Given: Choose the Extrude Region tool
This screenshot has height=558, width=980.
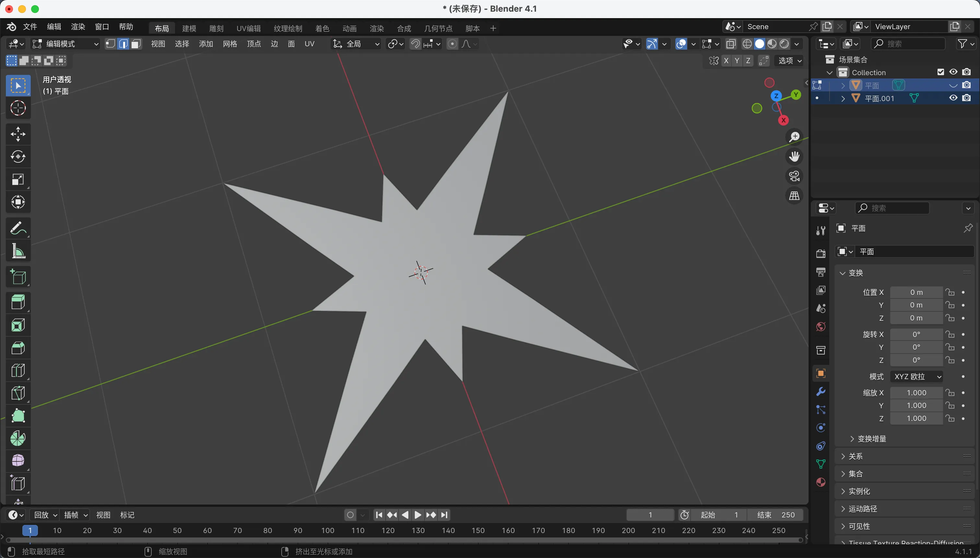Looking at the screenshot, I should [17, 302].
